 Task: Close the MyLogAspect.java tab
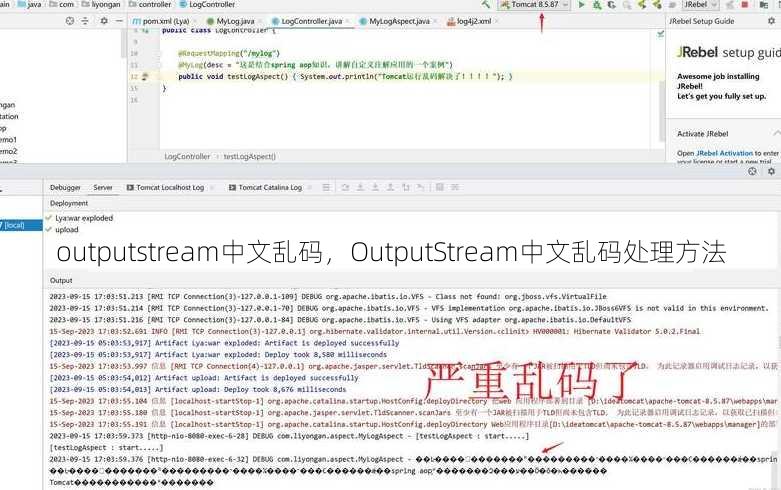click(x=435, y=21)
